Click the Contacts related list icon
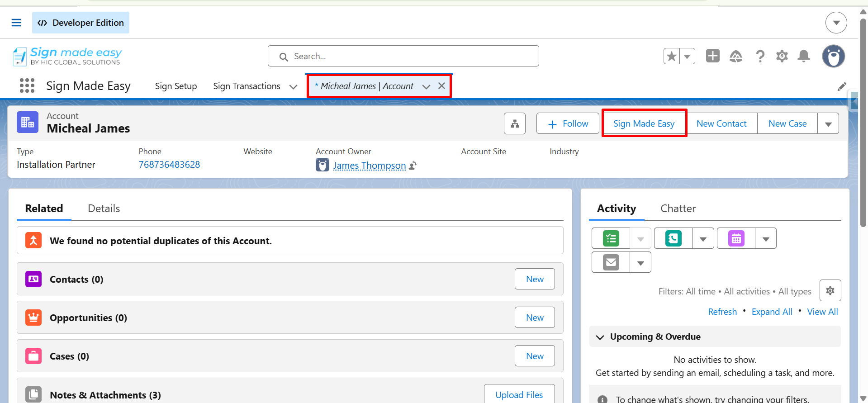 coord(33,279)
